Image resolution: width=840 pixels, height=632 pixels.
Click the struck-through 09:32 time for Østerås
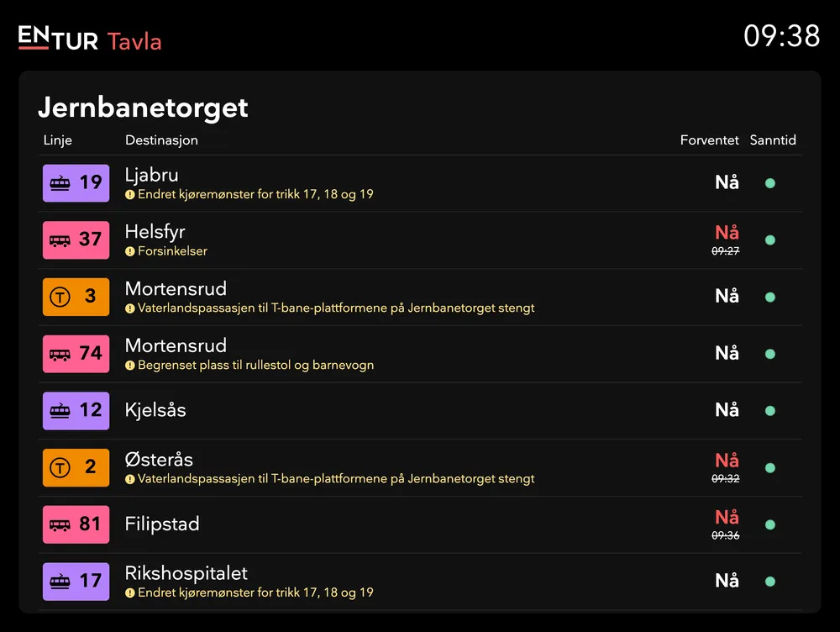tap(726, 478)
